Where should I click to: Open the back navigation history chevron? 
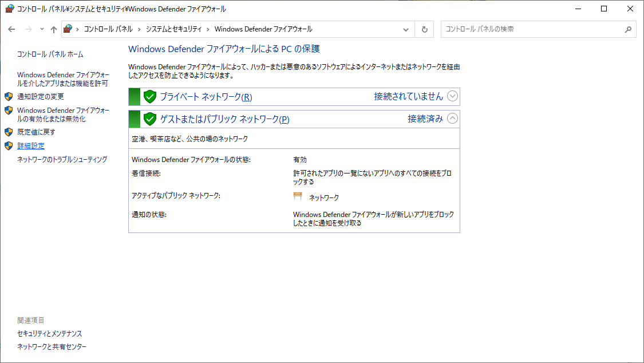(41, 29)
